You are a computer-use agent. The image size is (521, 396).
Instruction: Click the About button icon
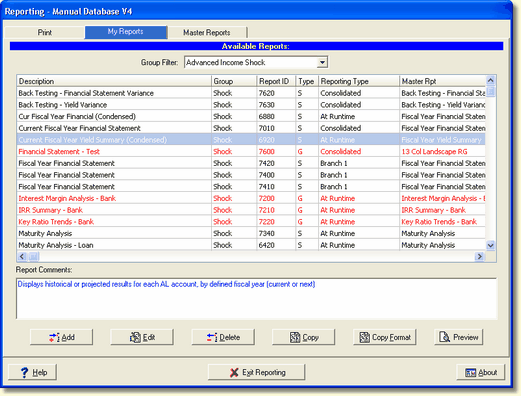[471, 372]
